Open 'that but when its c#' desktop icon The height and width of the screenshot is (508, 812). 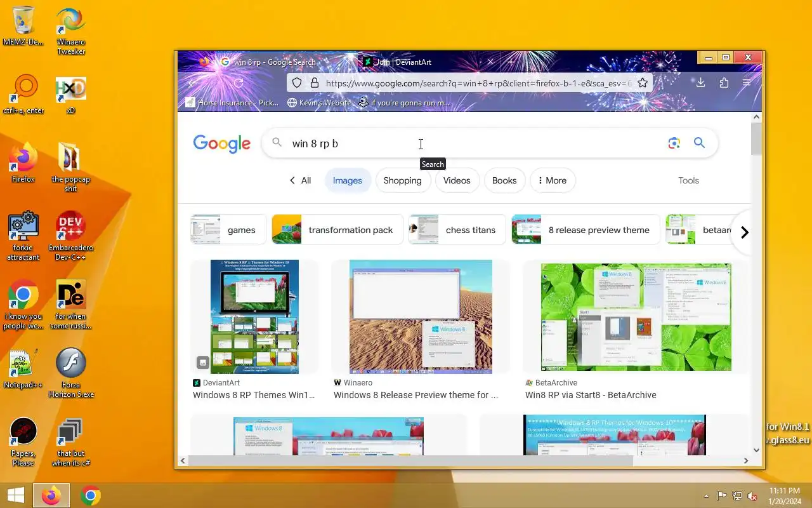click(x=70, y=443)
